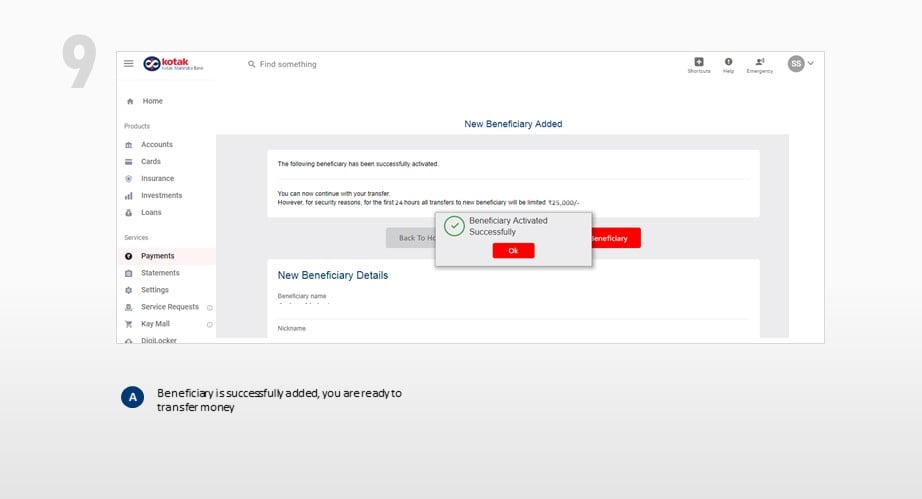The height and width of the screenshot is (499, 922).
Task: Open Insurance from Products list
Action: [157, 179]
